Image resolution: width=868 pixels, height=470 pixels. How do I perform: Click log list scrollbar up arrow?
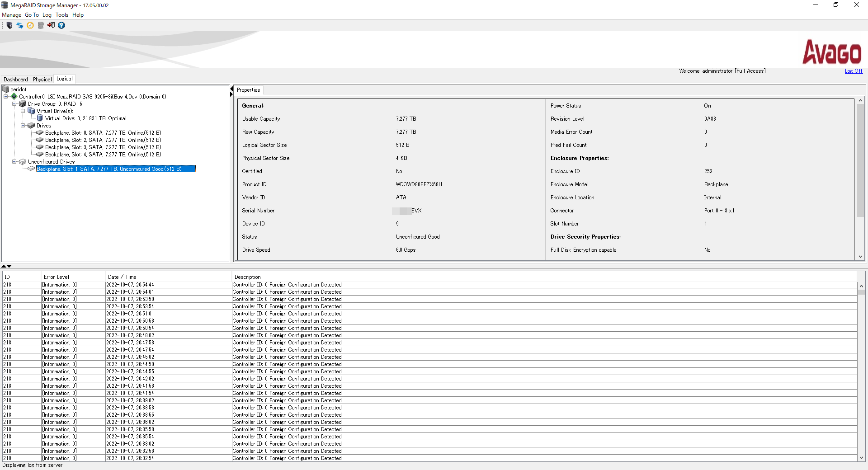tap(861, 286)
